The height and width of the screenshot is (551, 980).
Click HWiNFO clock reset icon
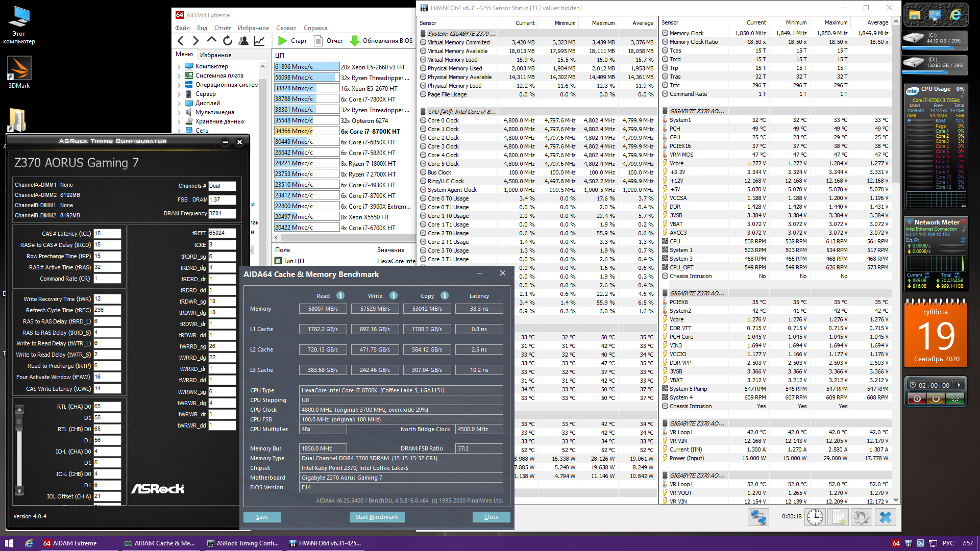click(x=815, y=517)
